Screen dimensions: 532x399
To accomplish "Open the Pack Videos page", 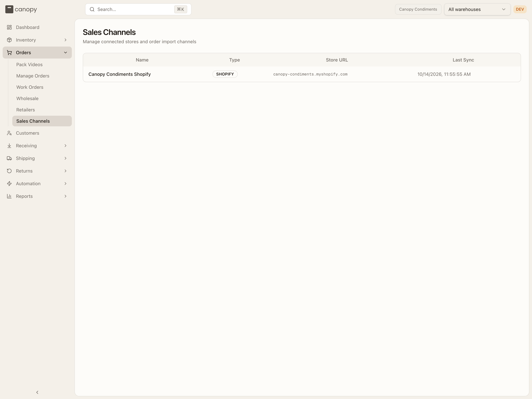I will click(29, 65).
